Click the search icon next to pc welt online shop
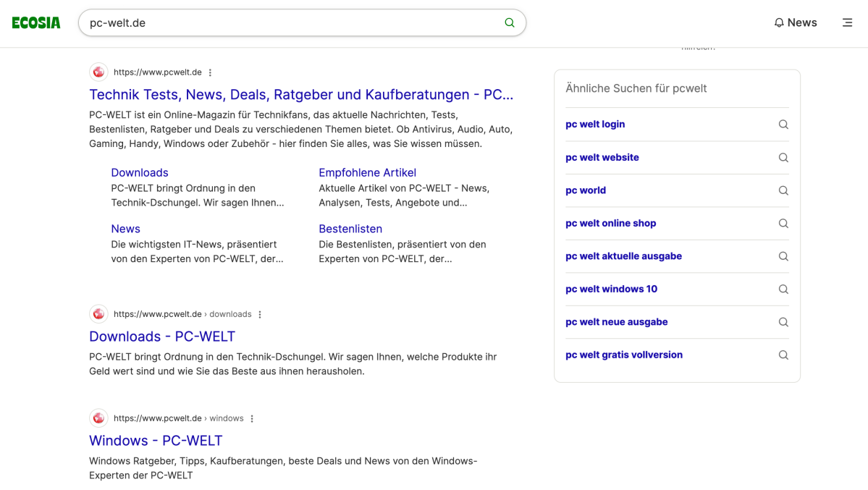This screenshot has width=868, height=490. 783,224
